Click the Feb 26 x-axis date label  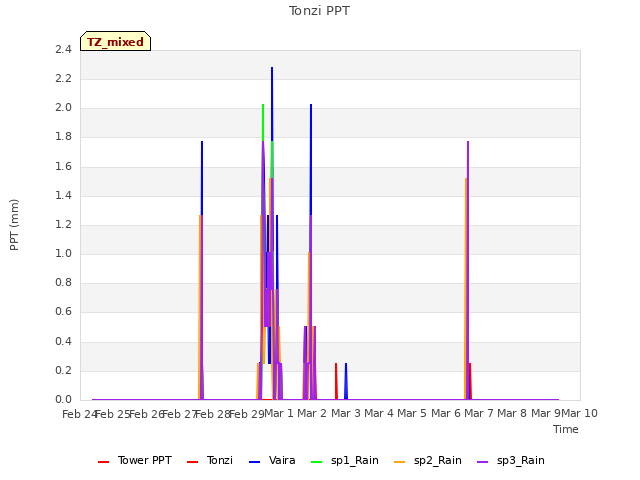pos(147,414)
